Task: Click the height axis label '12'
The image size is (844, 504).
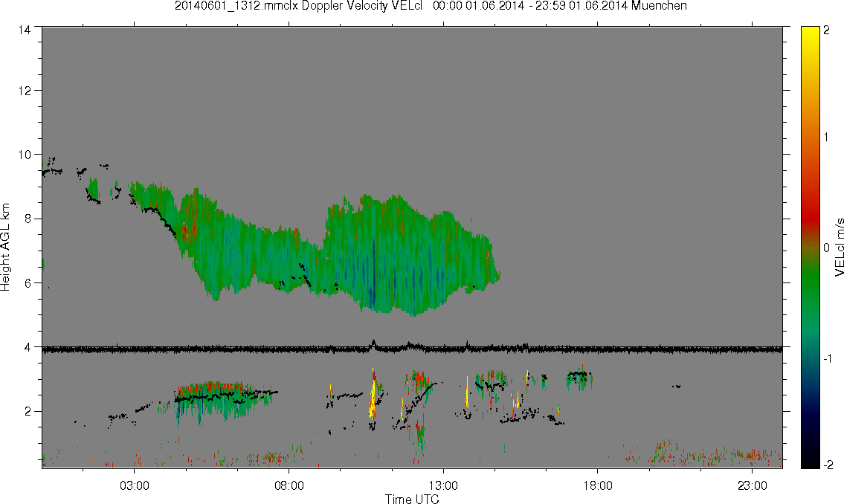Action: (x=25, y=91)
